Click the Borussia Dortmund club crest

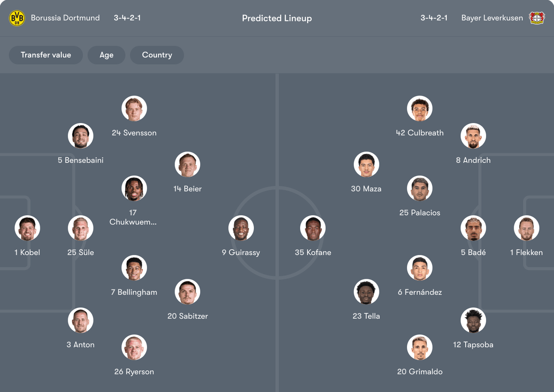click(x=17, y=18)
